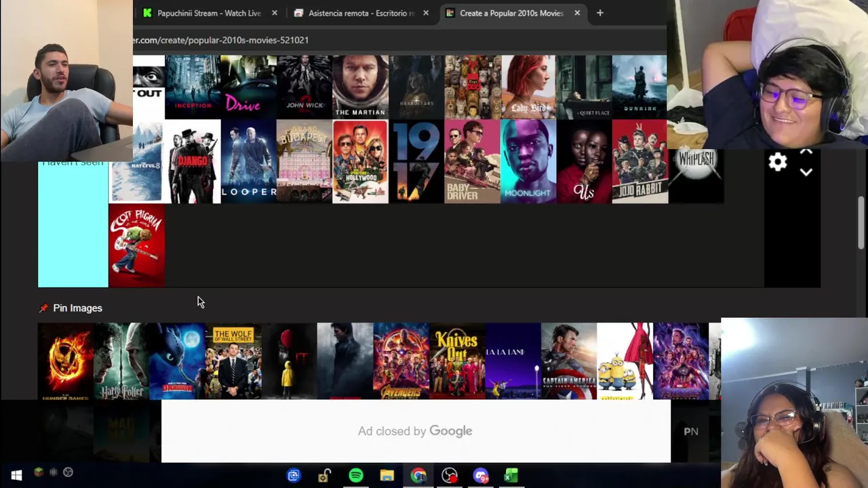Pick the Hunger Games poster

pos(65,361)
